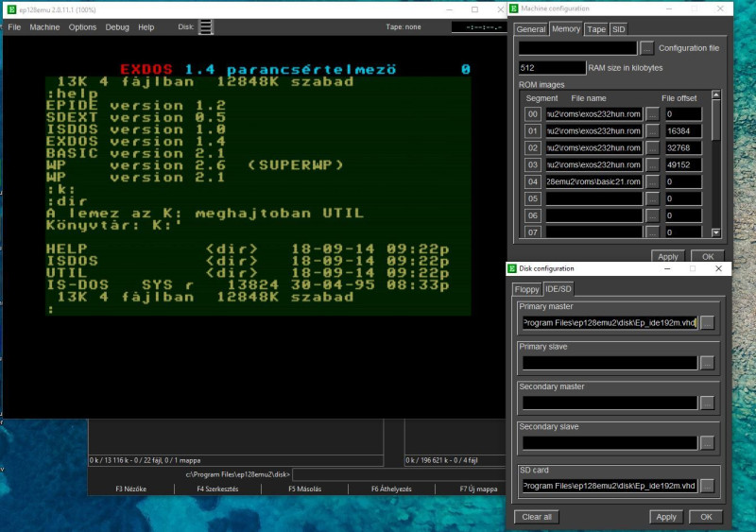This screenshot has width=756, height=532.
Task: Edit file offset for segment 04
Action: pos(683,181)
